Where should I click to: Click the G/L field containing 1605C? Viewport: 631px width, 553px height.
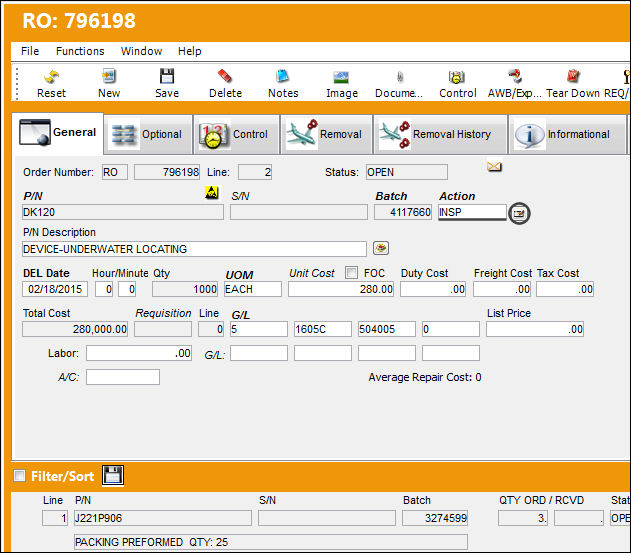point(323,329)
